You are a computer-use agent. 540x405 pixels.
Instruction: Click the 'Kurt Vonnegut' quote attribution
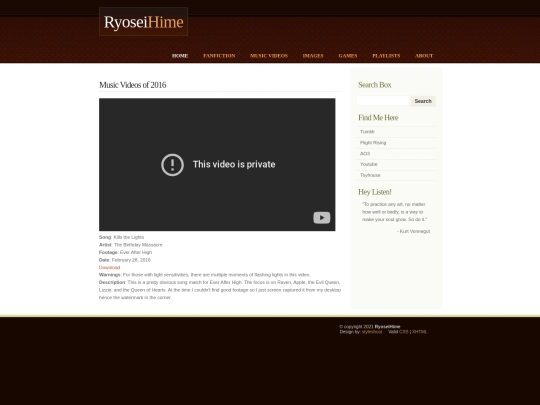415,231
